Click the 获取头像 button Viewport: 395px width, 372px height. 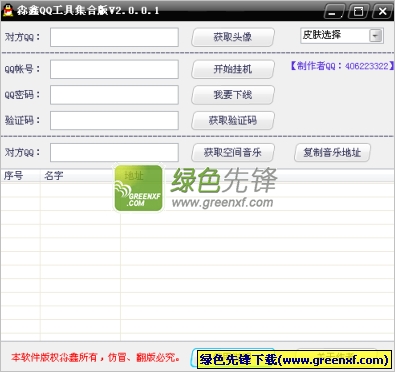pyautogui.click(x=233, y=37)
